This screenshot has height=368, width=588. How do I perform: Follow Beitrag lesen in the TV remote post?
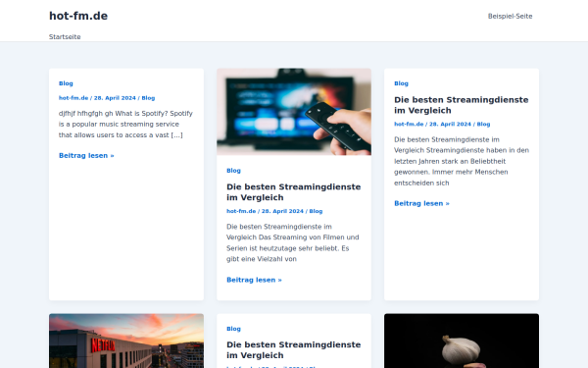click(254, 280)
